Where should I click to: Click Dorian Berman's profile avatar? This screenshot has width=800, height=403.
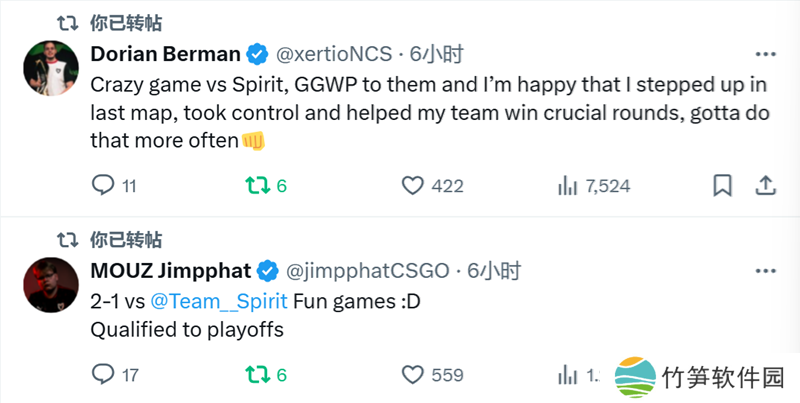(46, 67)
